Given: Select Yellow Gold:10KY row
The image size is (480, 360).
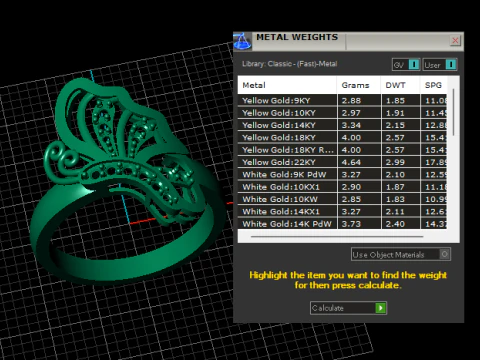Looking at the screenshot, I should (x=342, y=113).
